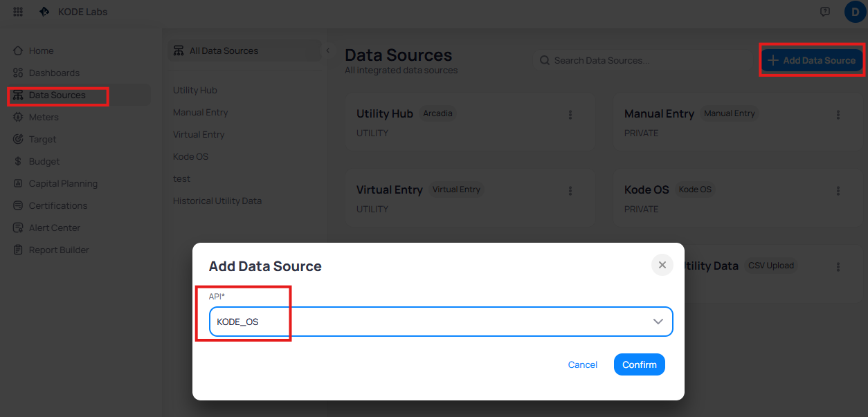Click the Meters icon in sidebar
This screenshot has width=868, height=417.
(x=18, y=117)
